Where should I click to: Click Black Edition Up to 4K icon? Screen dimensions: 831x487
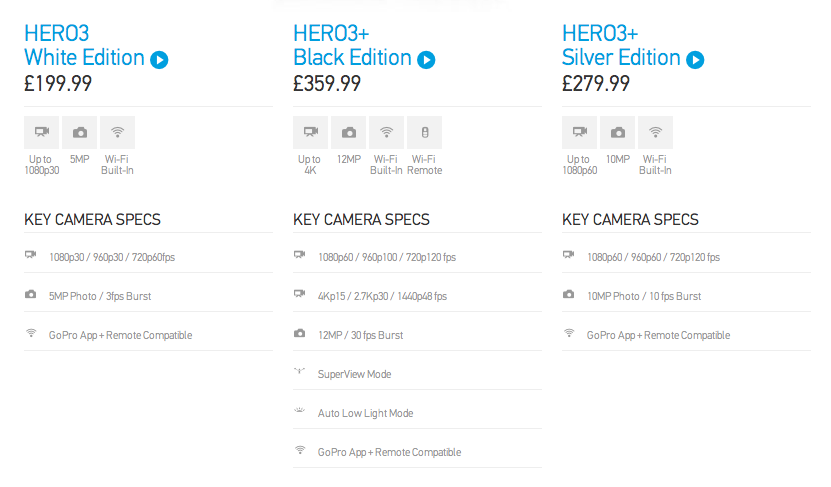click(310, 133)
